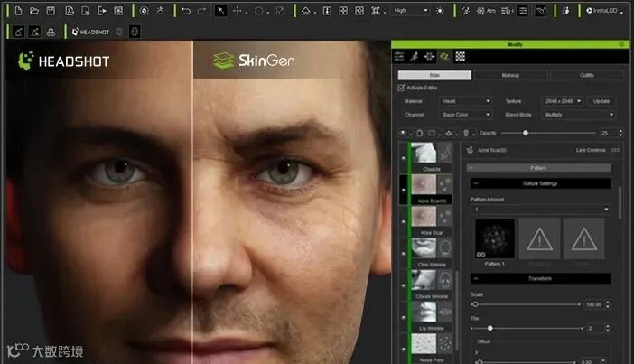Toggle visibility dot of the Nose Pore layer
634x364 pixels.
point(403,349)
